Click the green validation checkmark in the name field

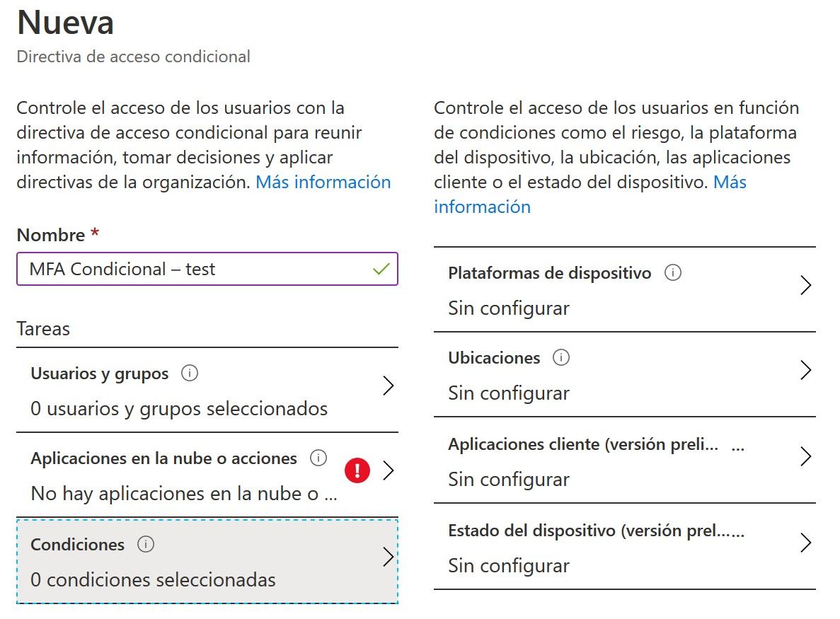[382, 269]
